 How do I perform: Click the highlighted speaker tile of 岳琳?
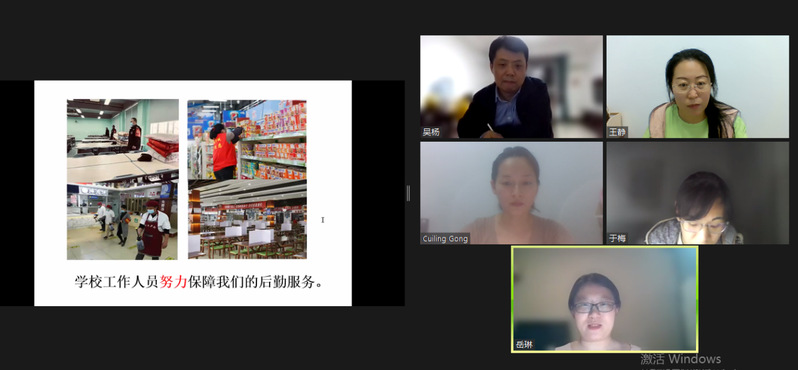(605, 299)
